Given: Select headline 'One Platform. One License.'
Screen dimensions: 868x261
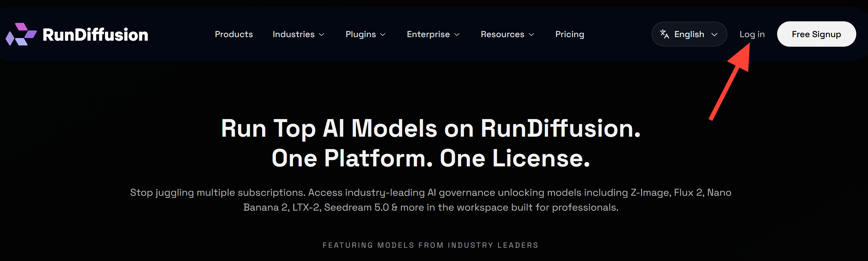Looking at the screenshot, I should coord(431,158).
